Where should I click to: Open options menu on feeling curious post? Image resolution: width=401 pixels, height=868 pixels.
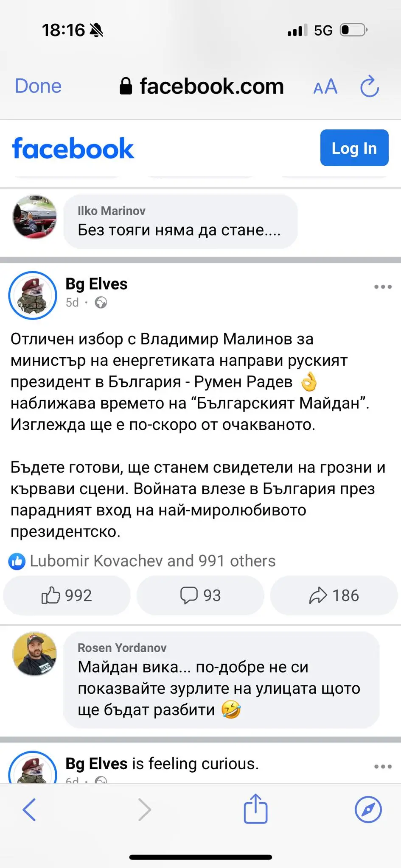click(x=383, y=767)
